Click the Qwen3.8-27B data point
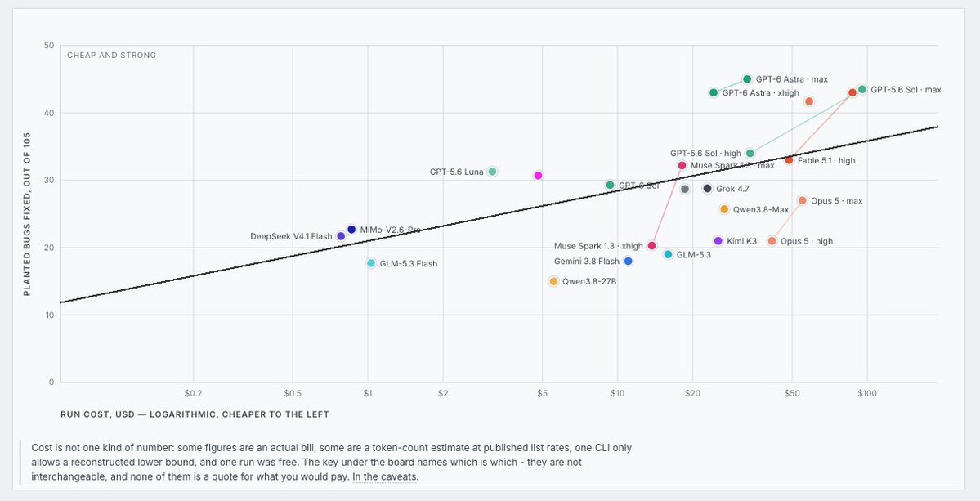Image resolution: width=980 pixels, height=501 pixels. (x=553, y=281)
